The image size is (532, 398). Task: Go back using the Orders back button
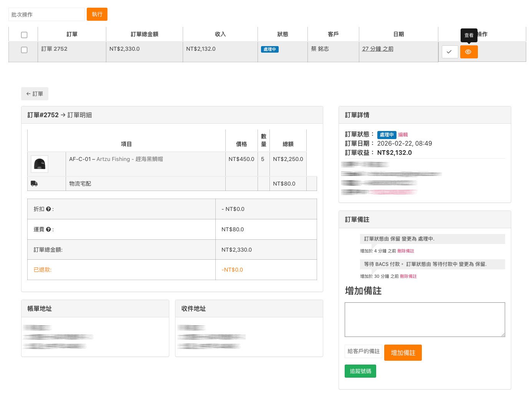(x=35, y=94)
